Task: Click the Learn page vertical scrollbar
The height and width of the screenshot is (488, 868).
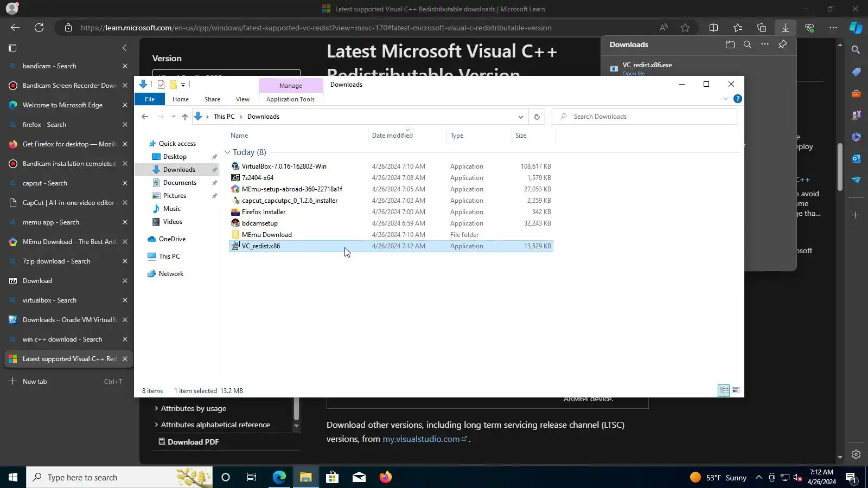Action: click(x=840, y=166)
